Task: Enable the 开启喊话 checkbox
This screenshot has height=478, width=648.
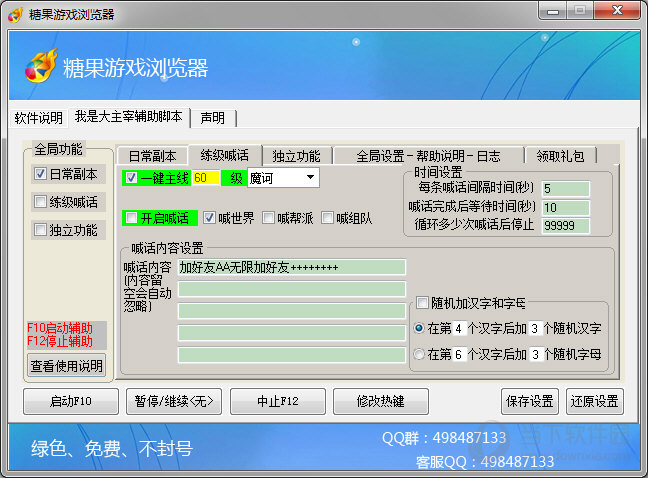Action: (131, 218)
